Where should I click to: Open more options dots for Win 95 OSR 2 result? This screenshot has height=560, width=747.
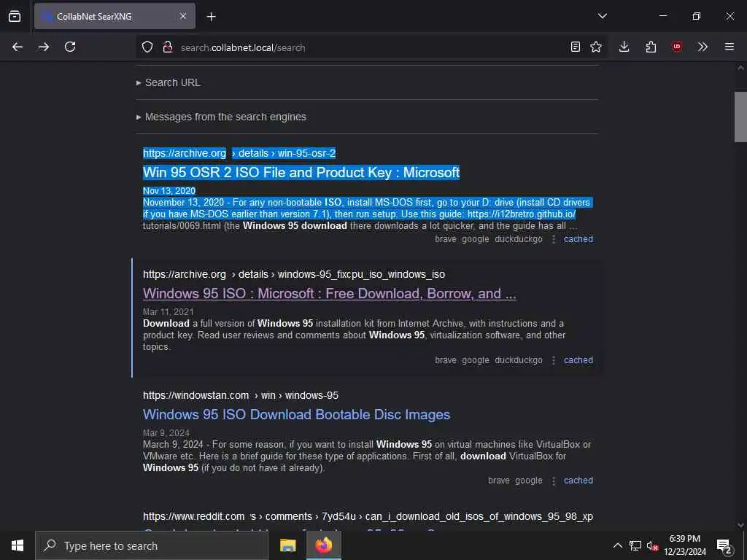[554, 239]
